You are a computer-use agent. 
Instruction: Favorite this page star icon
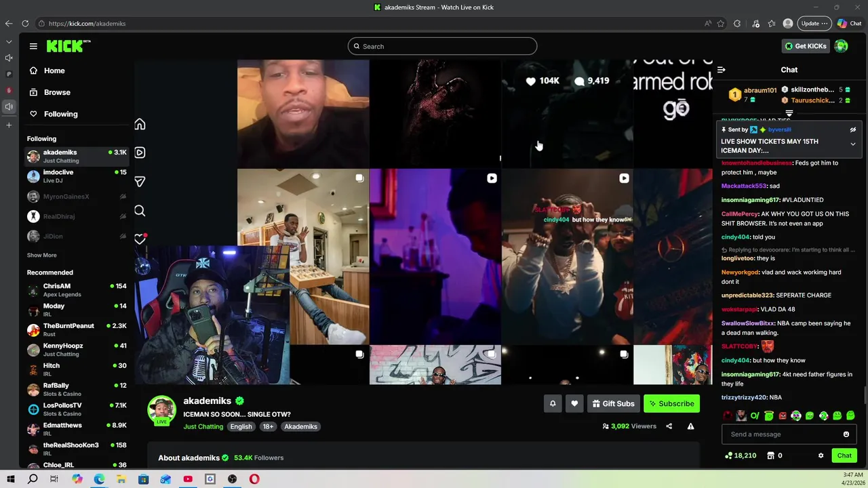tap(720, 23)
